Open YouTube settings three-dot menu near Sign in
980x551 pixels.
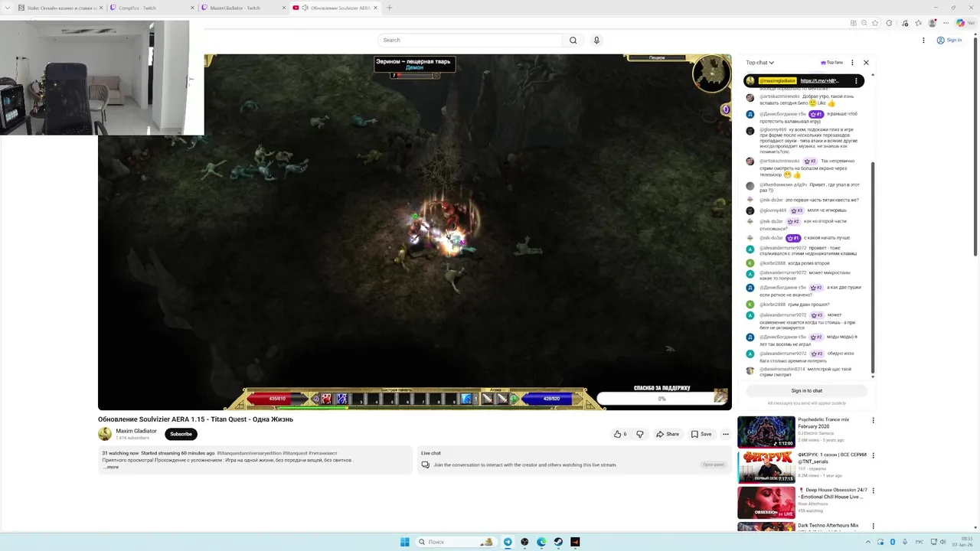tap(923, 40)
